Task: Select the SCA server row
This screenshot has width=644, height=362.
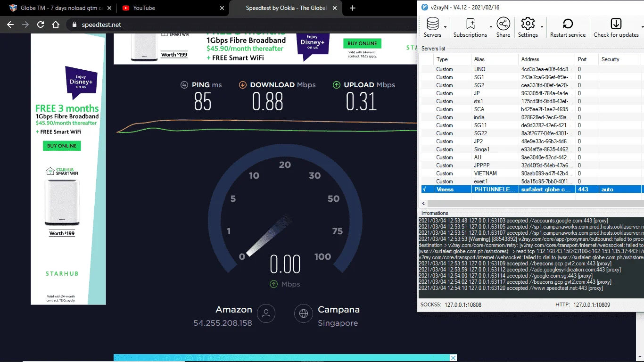Action: pos(530,109)
